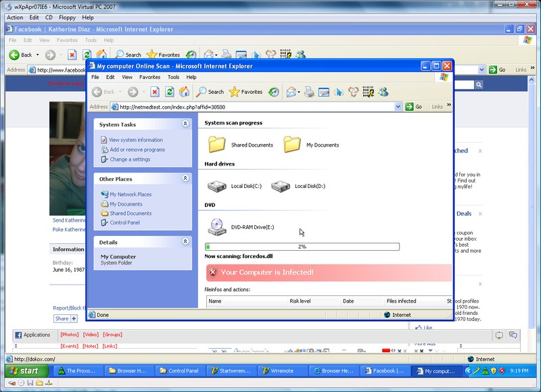
Task: Open History icon in Online Scan window toolbar
Action: (274, 92)
